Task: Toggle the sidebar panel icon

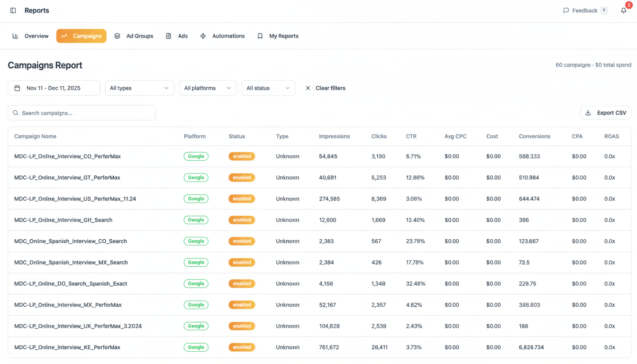Action: (13, 10)
